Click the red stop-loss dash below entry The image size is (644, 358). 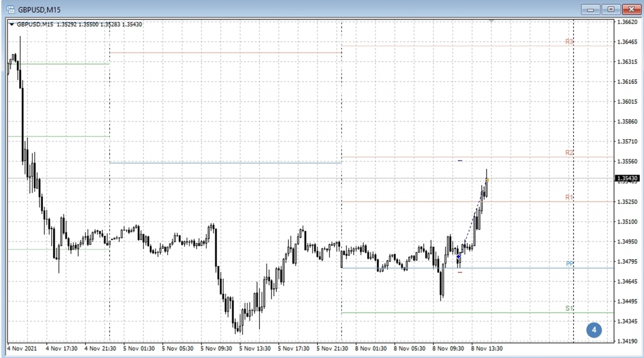coord(460,272)
